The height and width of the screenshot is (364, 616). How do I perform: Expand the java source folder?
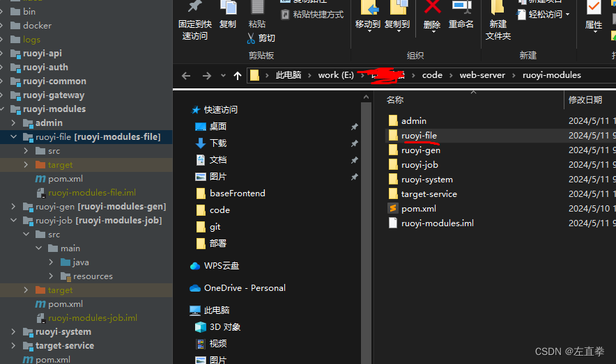coord(51,262)
